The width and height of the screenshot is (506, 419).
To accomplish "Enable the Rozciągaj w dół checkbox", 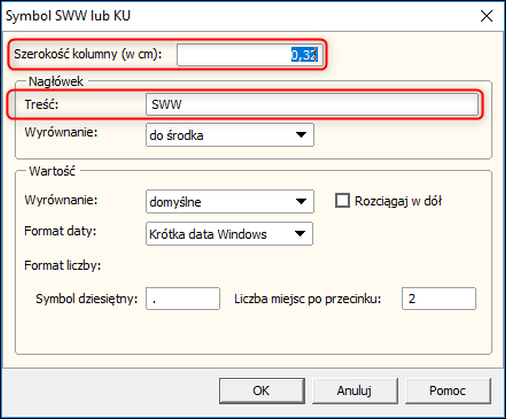I will [x=342, y=201].
